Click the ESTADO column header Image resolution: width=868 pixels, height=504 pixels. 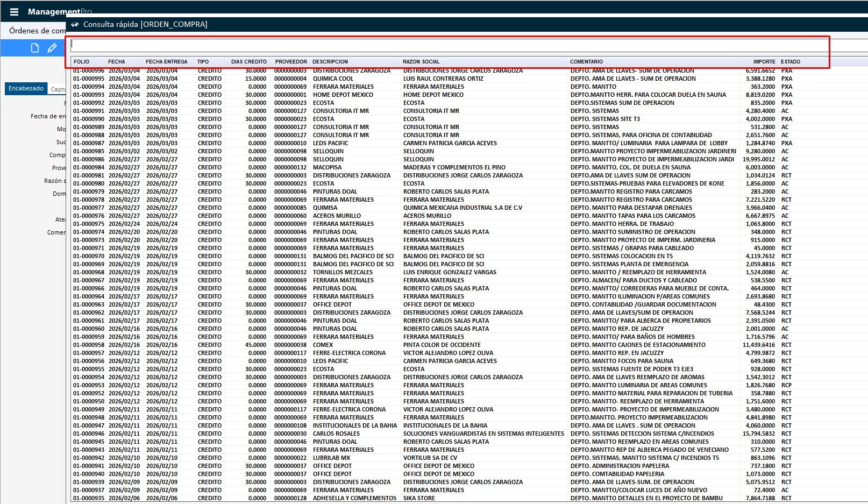pos(790,62)
